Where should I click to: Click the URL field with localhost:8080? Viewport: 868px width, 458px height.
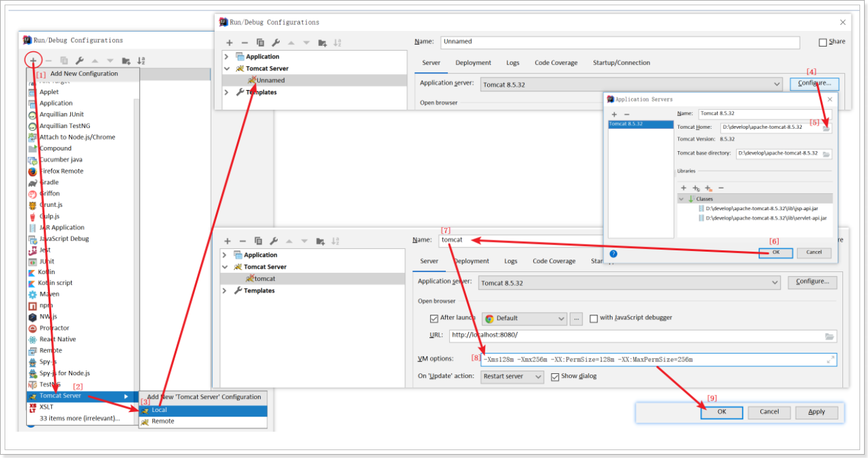[642, 336]
